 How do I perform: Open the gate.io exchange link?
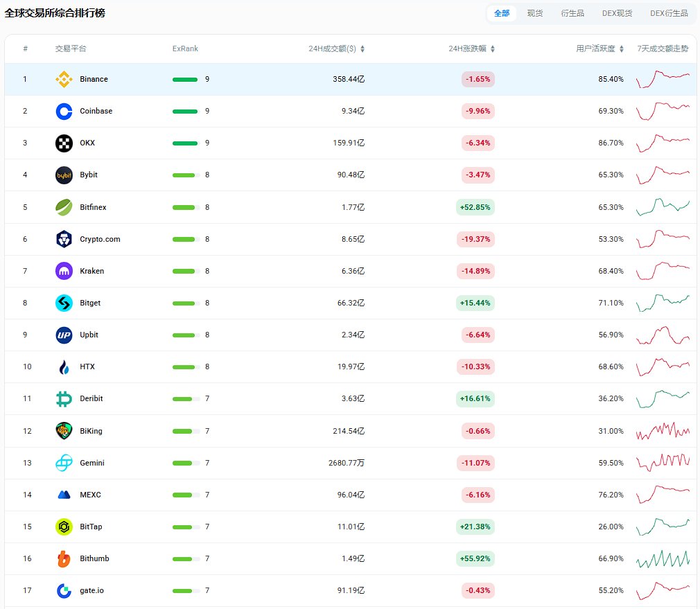[91, 590]
